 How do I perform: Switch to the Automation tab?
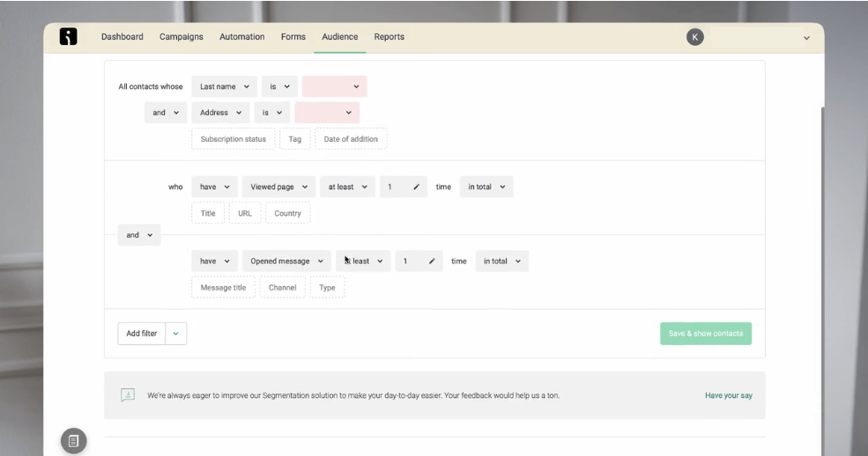point(242,36)
